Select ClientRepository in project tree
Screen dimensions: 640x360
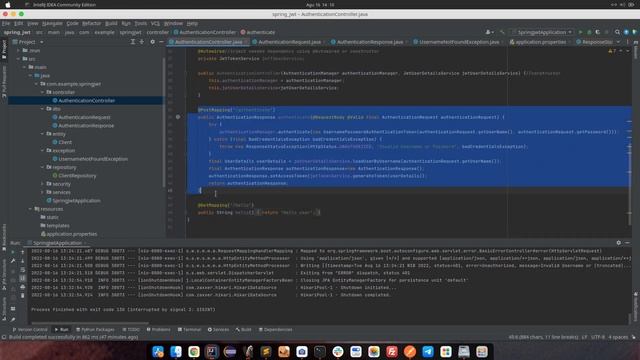[74, 176]
